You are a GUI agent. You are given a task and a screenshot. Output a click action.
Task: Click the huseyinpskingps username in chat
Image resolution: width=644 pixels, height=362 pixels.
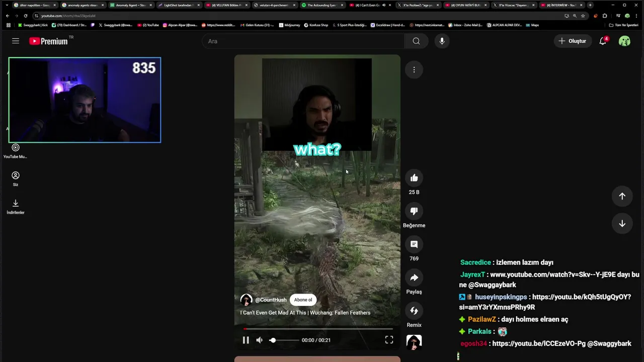[501, 297]
